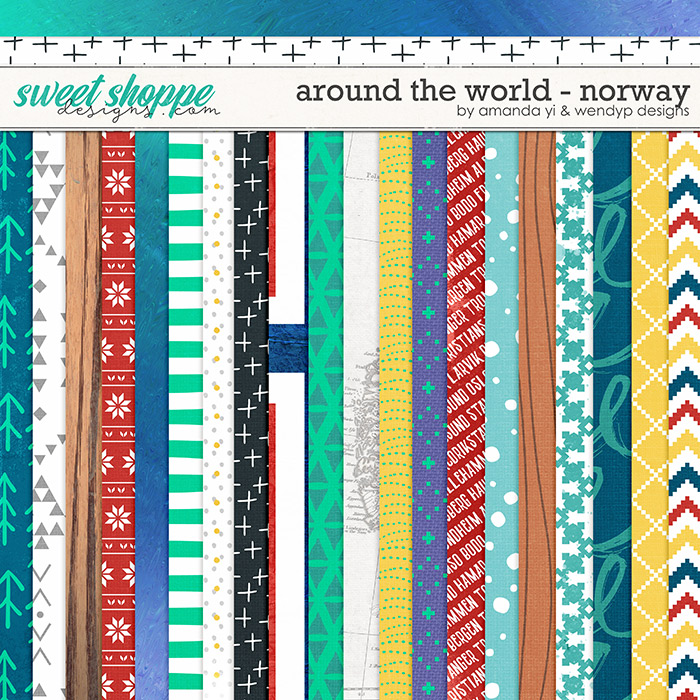Select the teal paper with green arrows

(x=16, y=416)
